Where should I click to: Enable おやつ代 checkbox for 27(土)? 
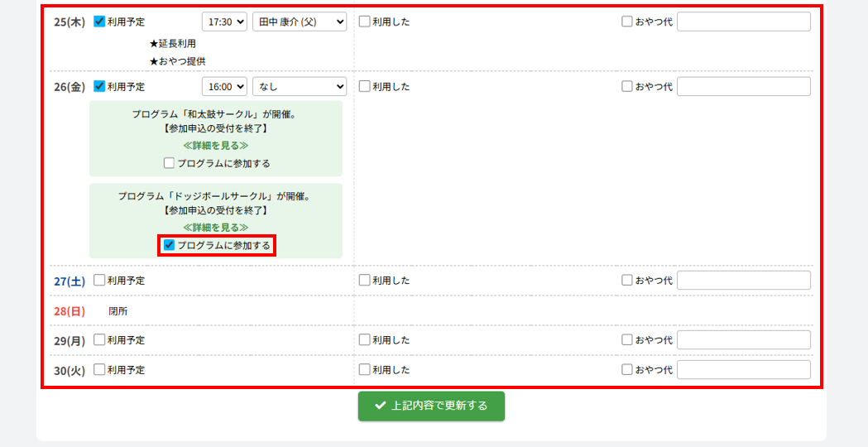pos(627,281)
